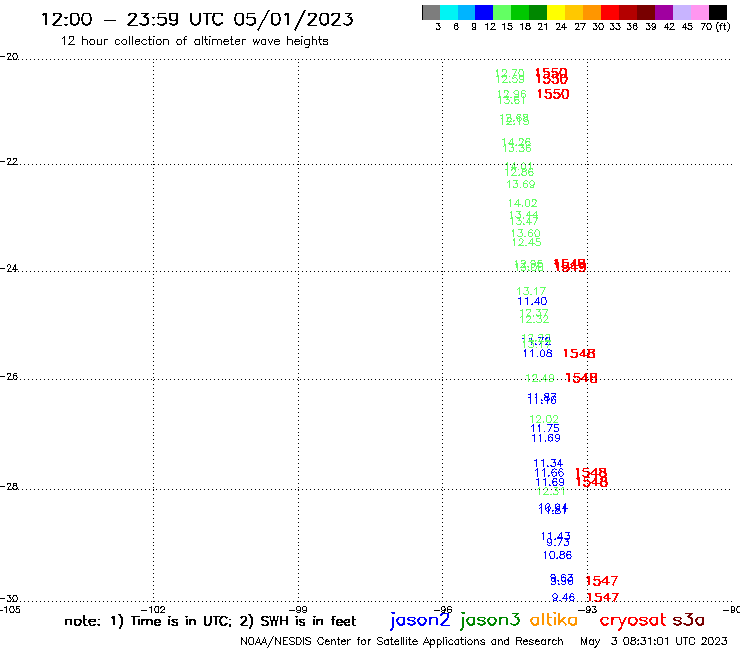740x650 pixels.
Task: Pick the black swatch ending the scale
Action: click(x=718, y=12)
